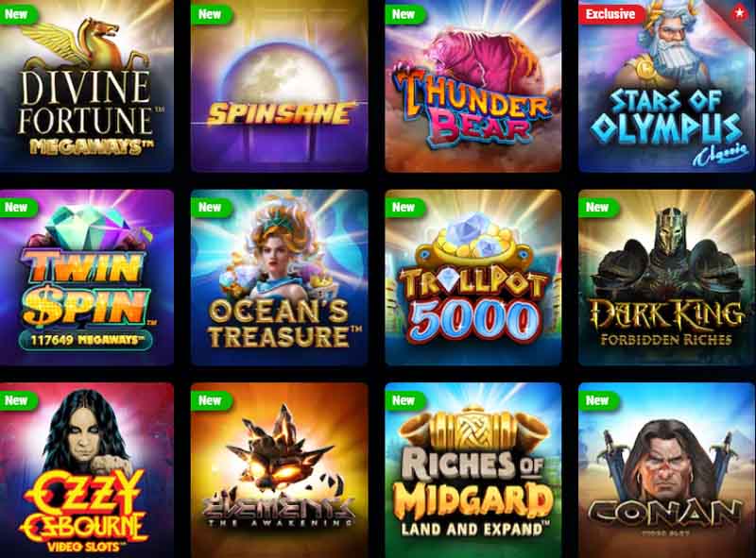756x558 pixels.
Task: Launch Ocean's Treasure slot game
Action: click(280, 278)
